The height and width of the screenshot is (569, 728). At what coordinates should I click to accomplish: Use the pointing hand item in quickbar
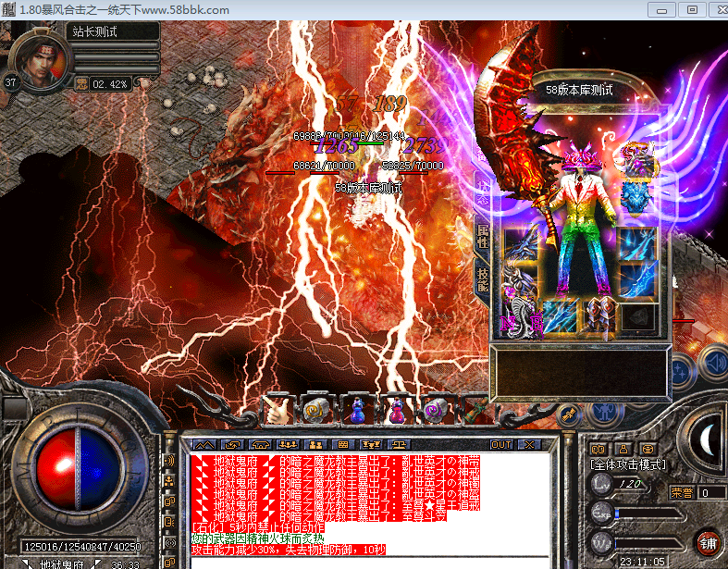click(x=278, y=410)
